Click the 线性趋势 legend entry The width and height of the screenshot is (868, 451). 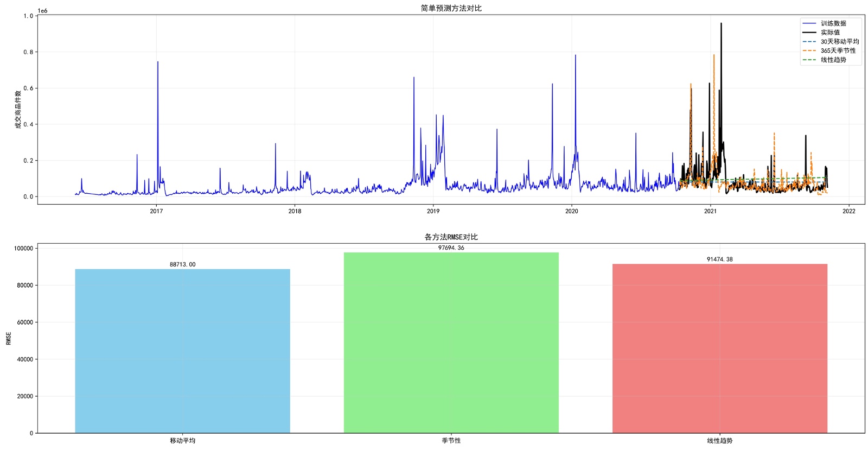[824, 60]
